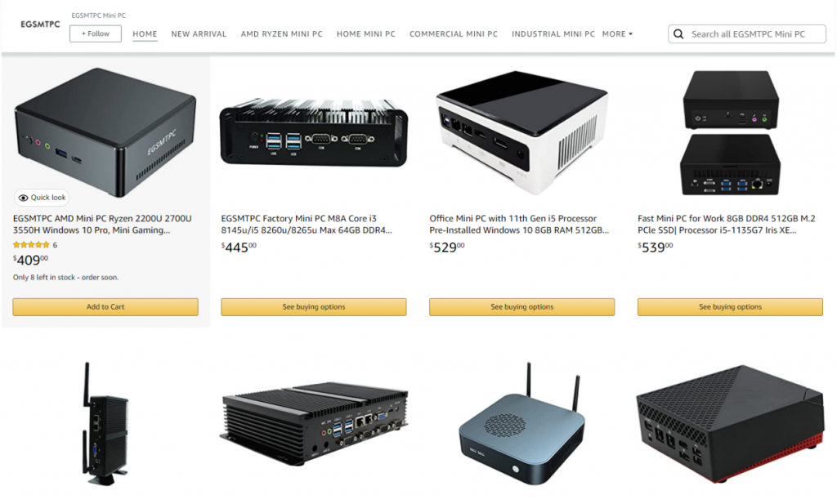
Task: See buying options for $539 Fast Mini PC
Action: (x=730, y=306)
